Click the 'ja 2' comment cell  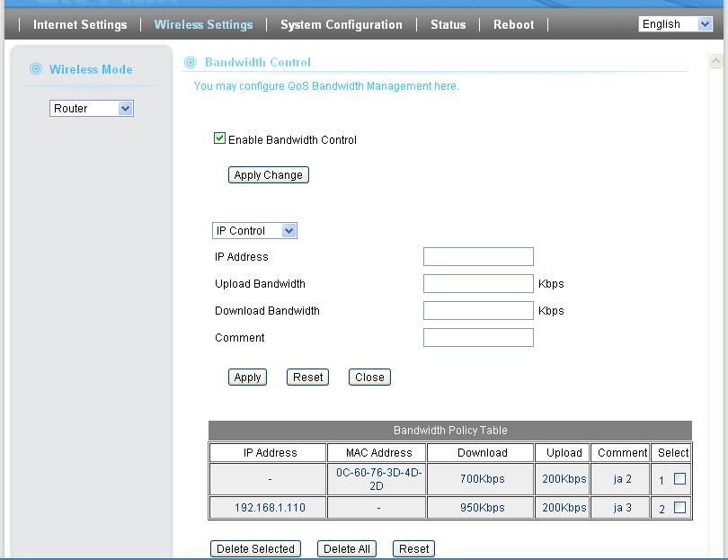coord(620,479)
